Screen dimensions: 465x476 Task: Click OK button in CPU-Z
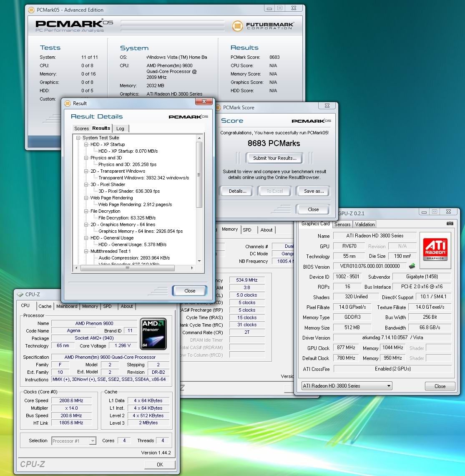click(160, 464)
